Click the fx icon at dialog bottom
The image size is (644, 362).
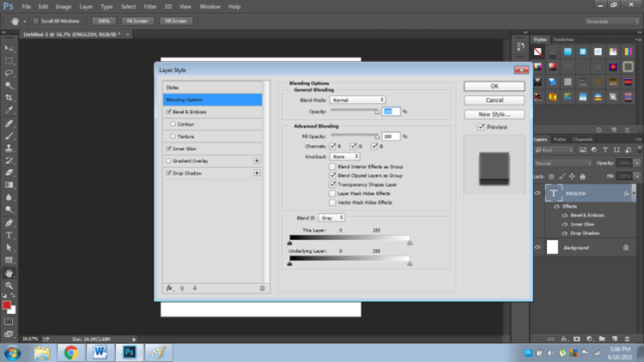[x=169, y=288]
